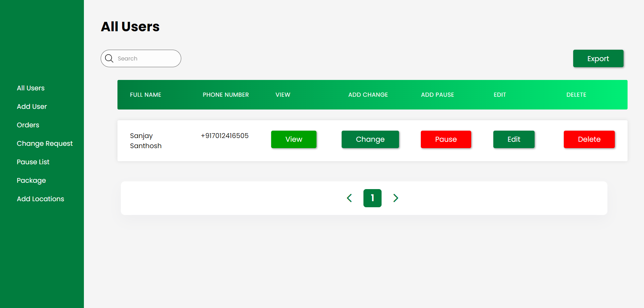Click the search magnifier icon
Viewport: 644px width, 308px height.
click(109, 58)
